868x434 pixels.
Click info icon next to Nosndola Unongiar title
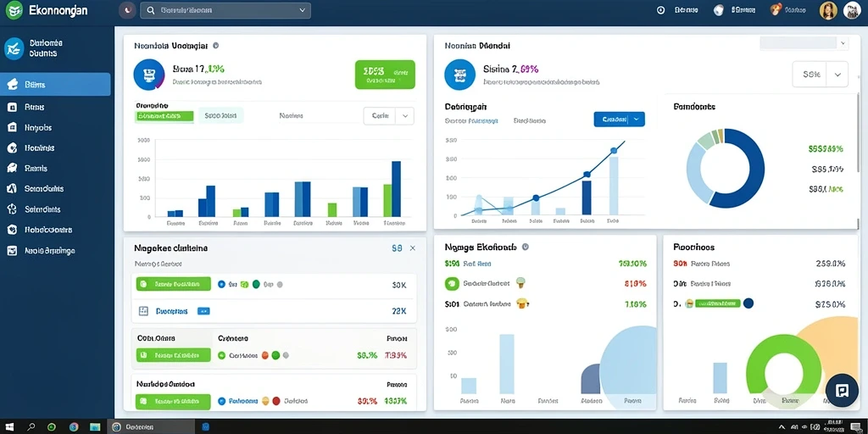coord(215,46)
